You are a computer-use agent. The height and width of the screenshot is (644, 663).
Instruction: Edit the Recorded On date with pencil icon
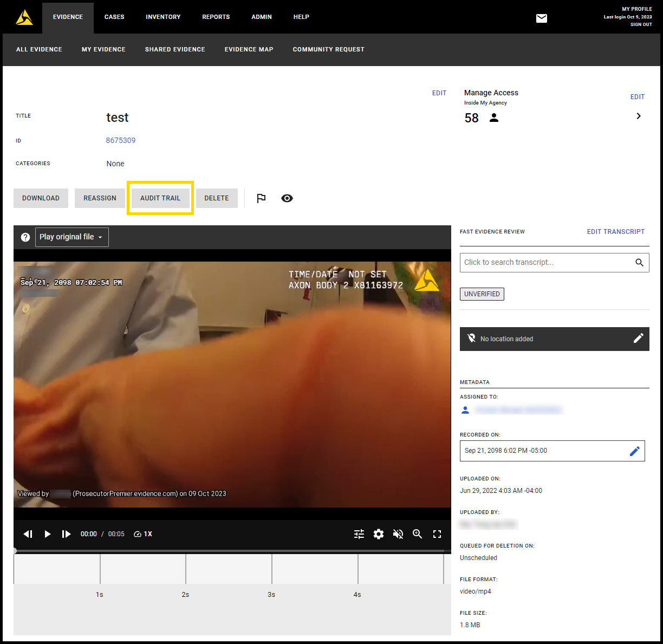click(635, 451)
